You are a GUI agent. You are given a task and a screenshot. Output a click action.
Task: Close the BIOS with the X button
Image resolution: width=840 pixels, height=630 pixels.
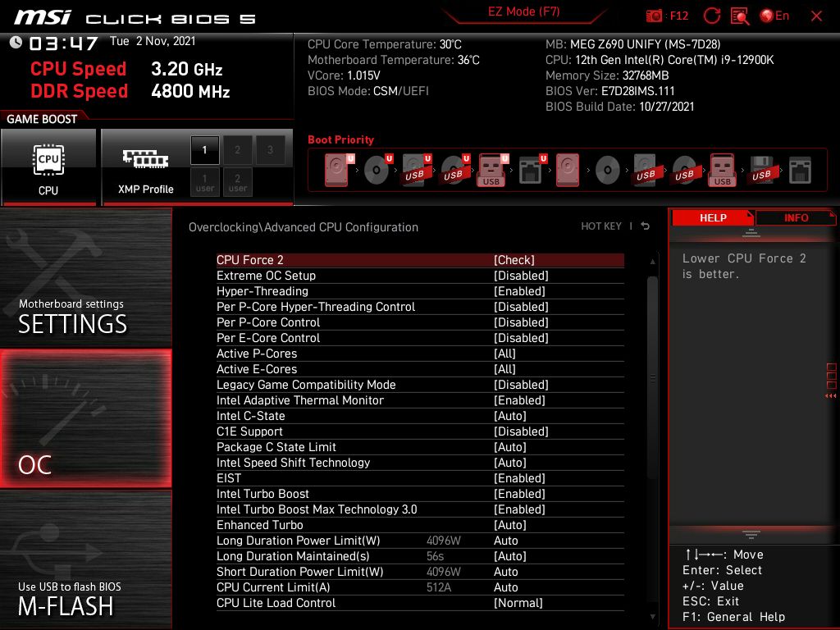pos(816,16)
